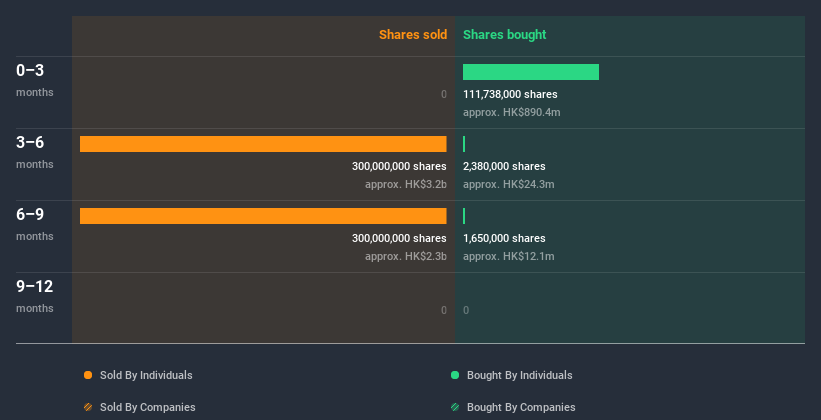Click the approx. HK$12.1m value

click(x=508, y=256)
